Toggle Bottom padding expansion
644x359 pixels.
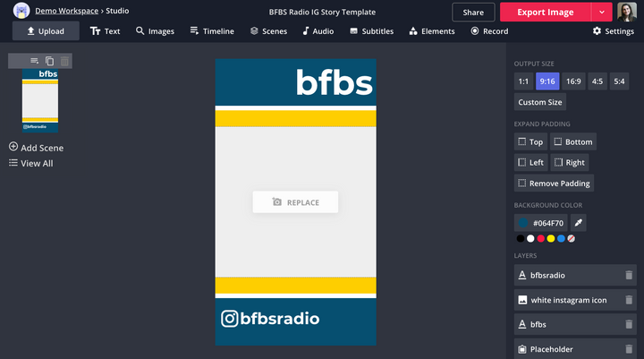point(573,141)
